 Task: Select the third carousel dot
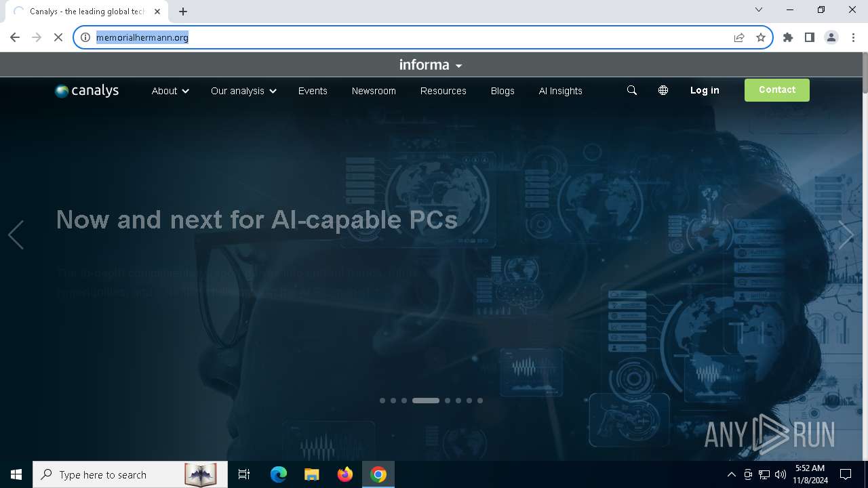pos(404,401)
